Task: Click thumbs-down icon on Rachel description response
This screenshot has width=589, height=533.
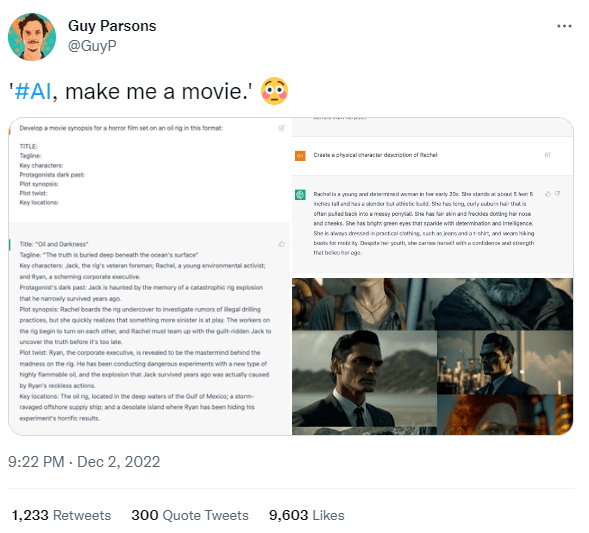Action: (x=557, y=194)
